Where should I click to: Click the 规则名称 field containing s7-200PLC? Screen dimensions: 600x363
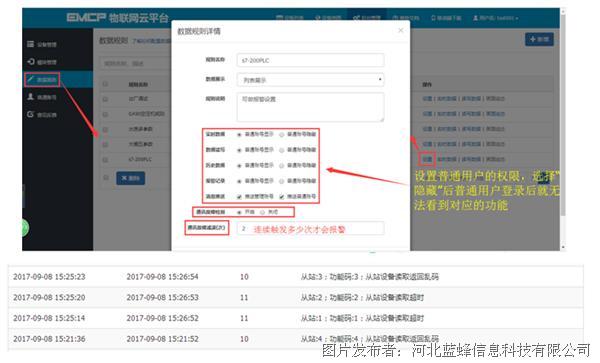(x=310, y=60)
